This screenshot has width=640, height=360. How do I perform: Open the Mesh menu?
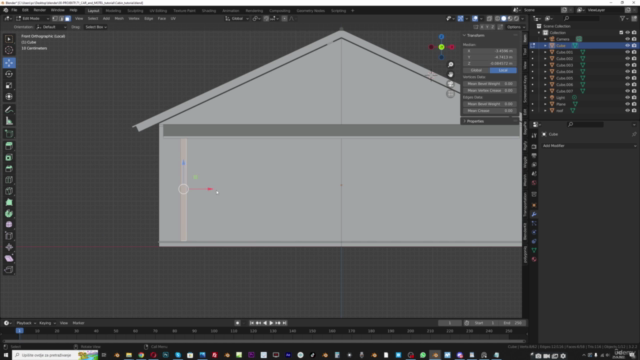[119, 18]
